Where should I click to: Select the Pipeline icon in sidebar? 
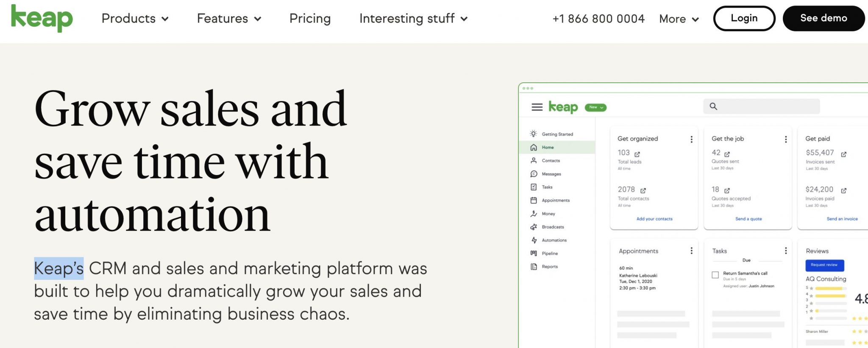point(534,253)
